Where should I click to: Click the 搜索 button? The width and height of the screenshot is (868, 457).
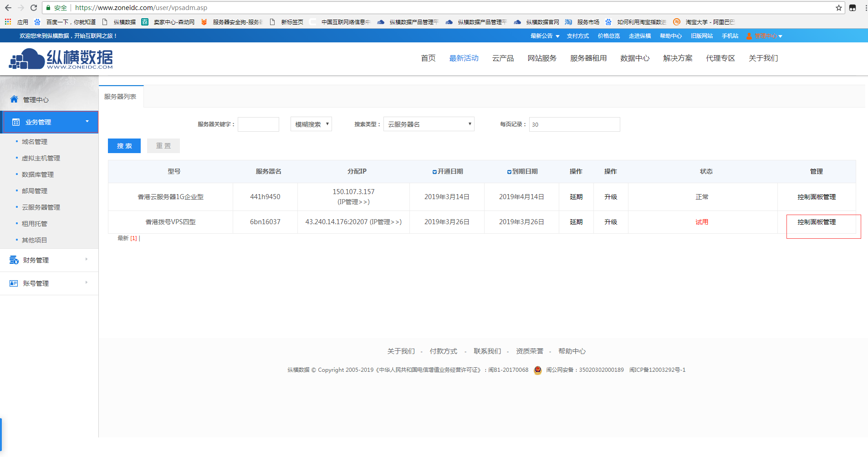(124, 146)
